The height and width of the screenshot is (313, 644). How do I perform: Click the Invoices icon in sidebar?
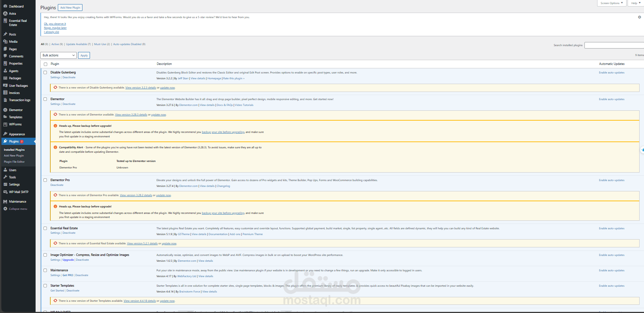point(5,93)
